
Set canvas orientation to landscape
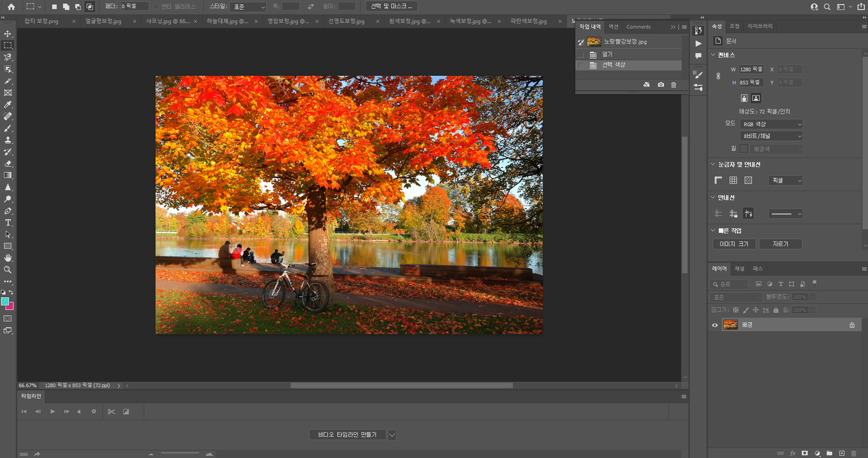[756, 98]
